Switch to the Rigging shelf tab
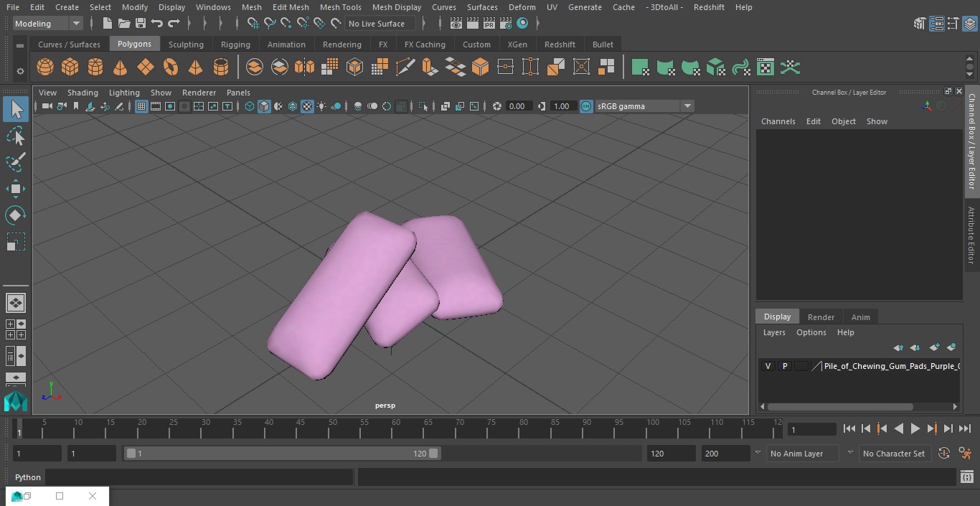The height and width of the screenshot is (506, 980). click(x=235, y=44)
